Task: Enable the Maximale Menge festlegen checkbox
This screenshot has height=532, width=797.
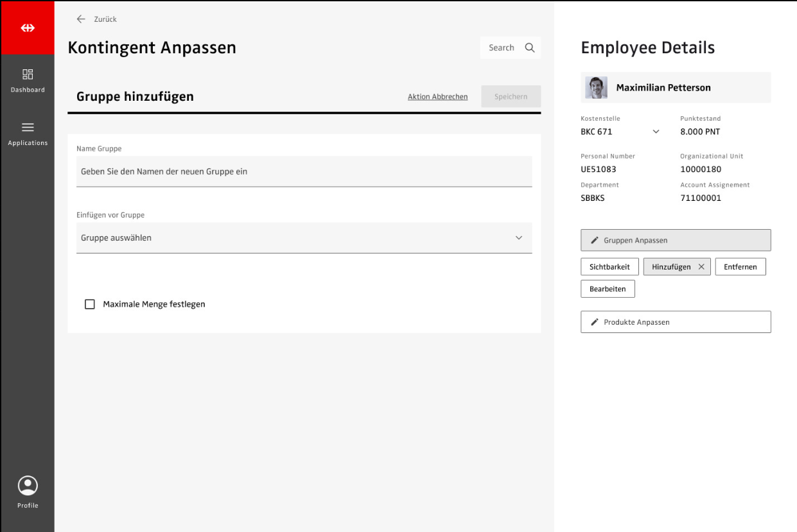Action: click(90, 304)
